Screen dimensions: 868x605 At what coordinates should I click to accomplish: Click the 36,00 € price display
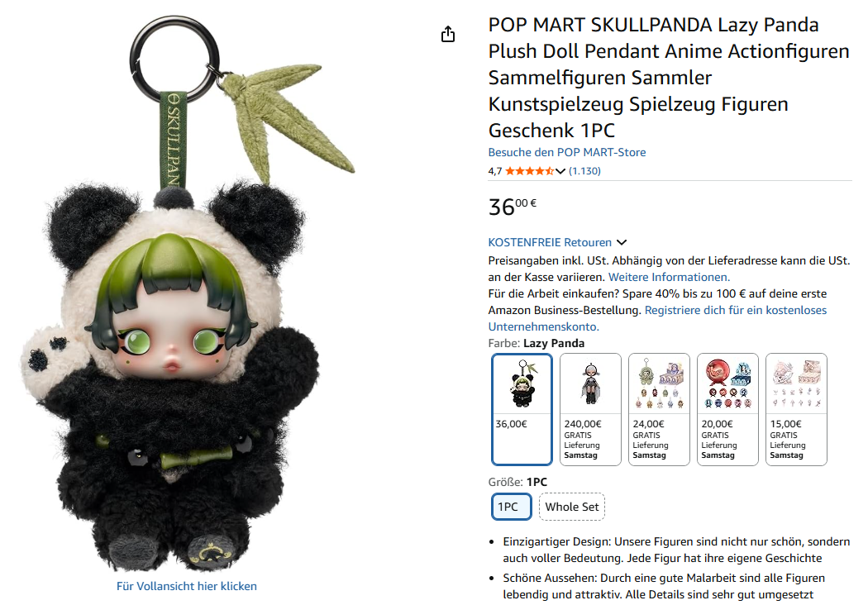point(512,207)
